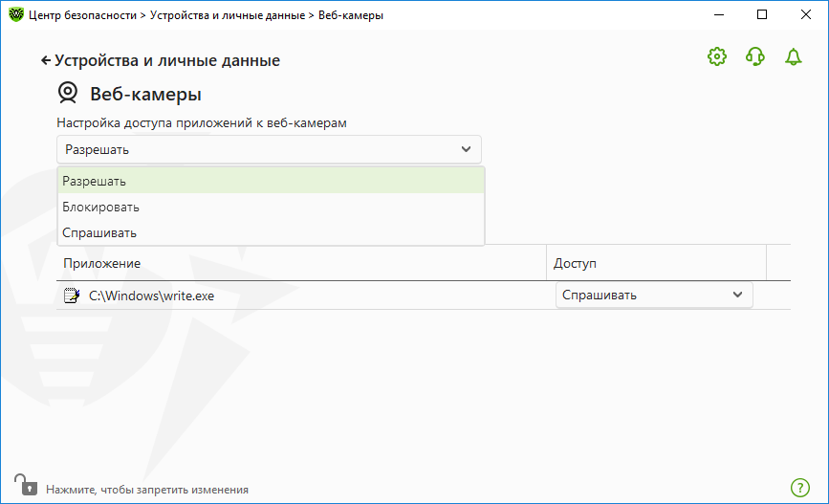Open help via the question mark icon

point(800,488)
